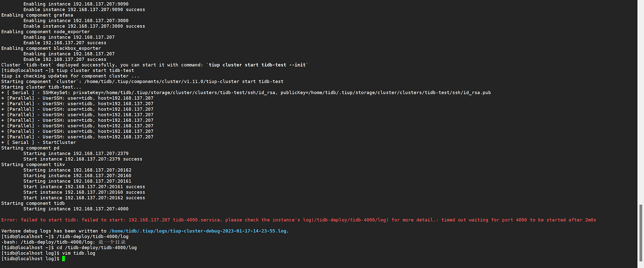Click the green terminal cursor block
644x268 pixels.
point(63,259)
